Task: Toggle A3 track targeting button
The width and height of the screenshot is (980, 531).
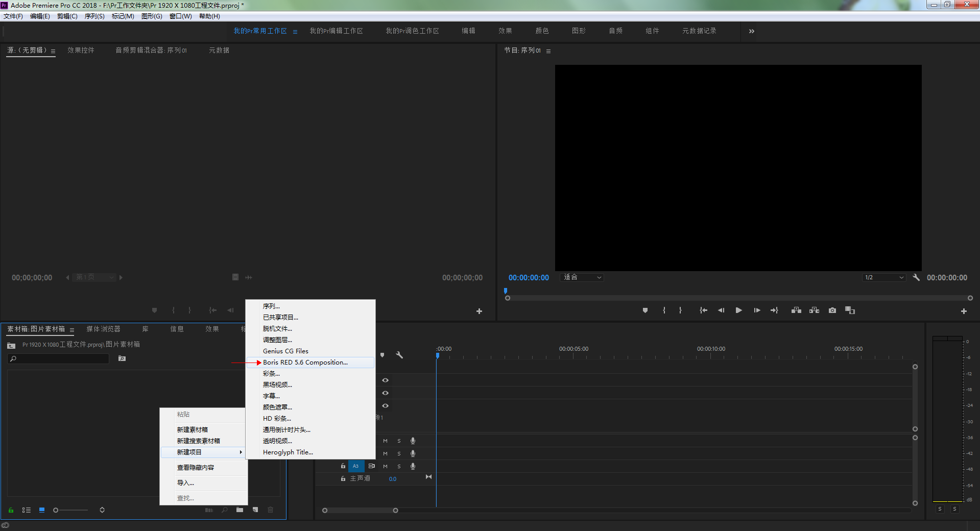Action: [x=356, y=466]
